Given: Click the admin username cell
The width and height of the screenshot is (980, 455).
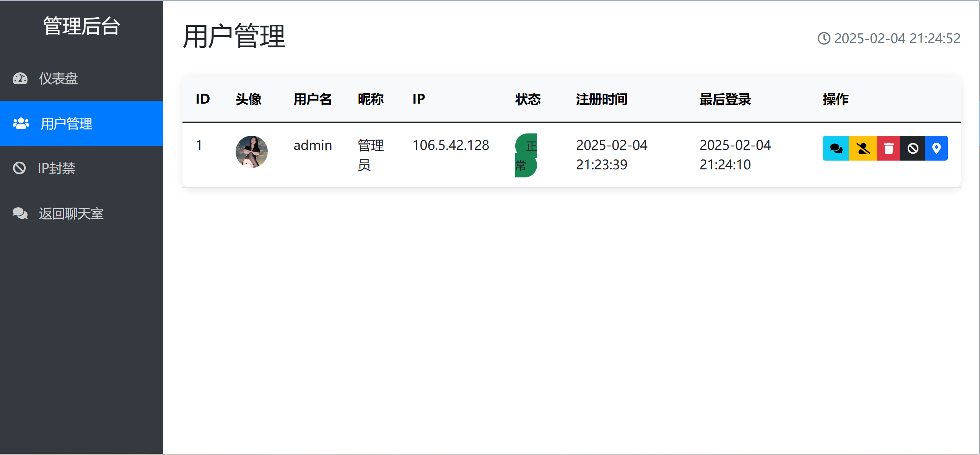Looking at the screenshot, I should tap(313, 145).
